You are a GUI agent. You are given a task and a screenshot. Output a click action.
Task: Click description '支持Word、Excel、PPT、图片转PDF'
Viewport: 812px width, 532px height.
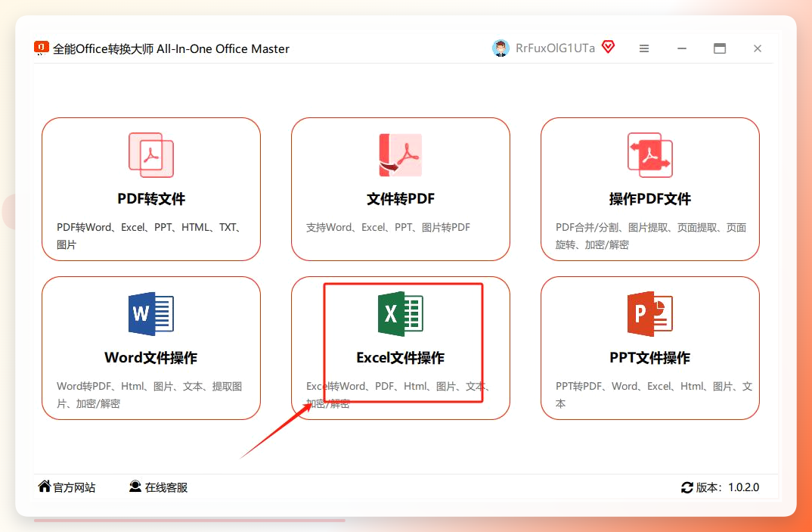pos(388,227)
